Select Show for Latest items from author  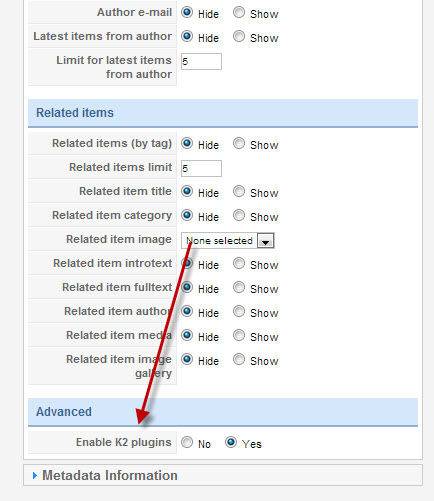239,36
